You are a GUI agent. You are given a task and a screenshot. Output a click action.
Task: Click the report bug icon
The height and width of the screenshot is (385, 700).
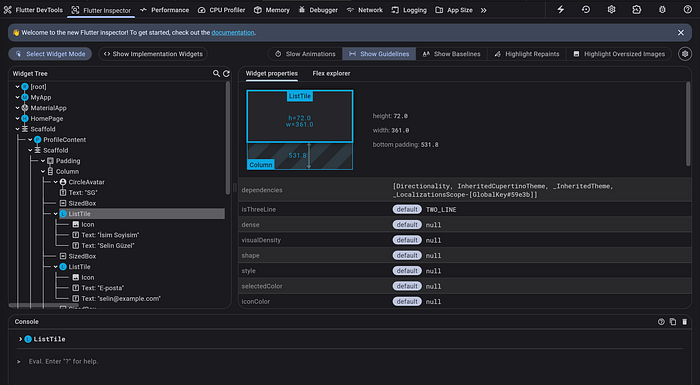pyautogui.click(x=662, y=9)
